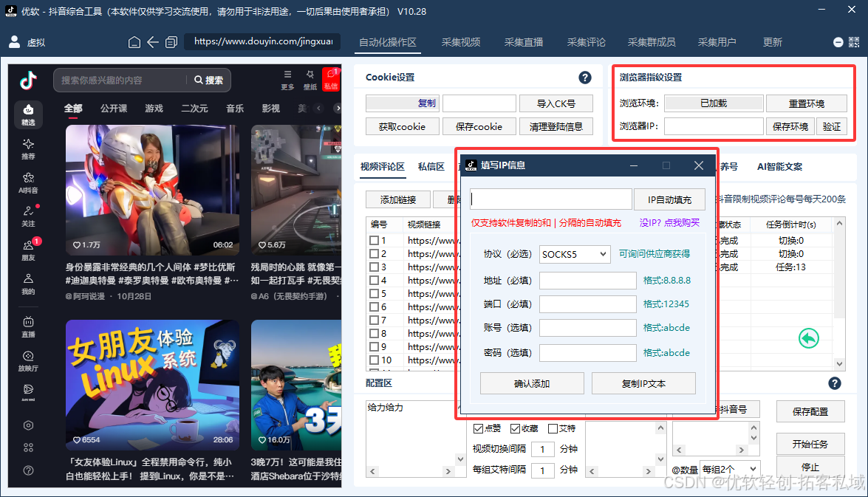Open 推荐 in Douyin sidebar
Viewport: 868px width, 497px height.
coord(28,149)
